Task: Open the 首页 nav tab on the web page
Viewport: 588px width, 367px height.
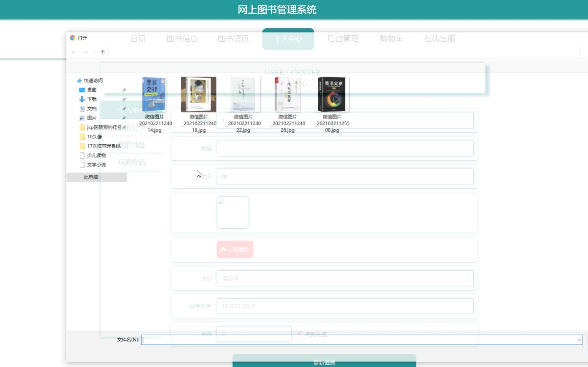Action: pyautogui.click(x=138, y=39)
